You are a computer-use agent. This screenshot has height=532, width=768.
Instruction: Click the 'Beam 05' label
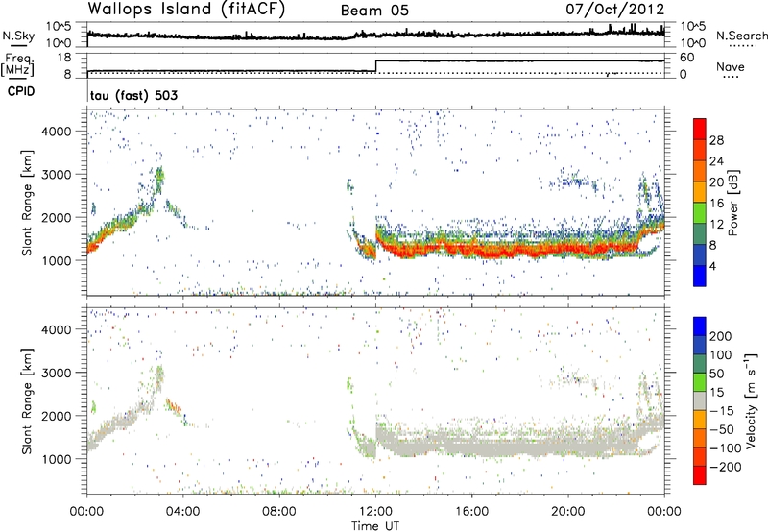(374, 11)
